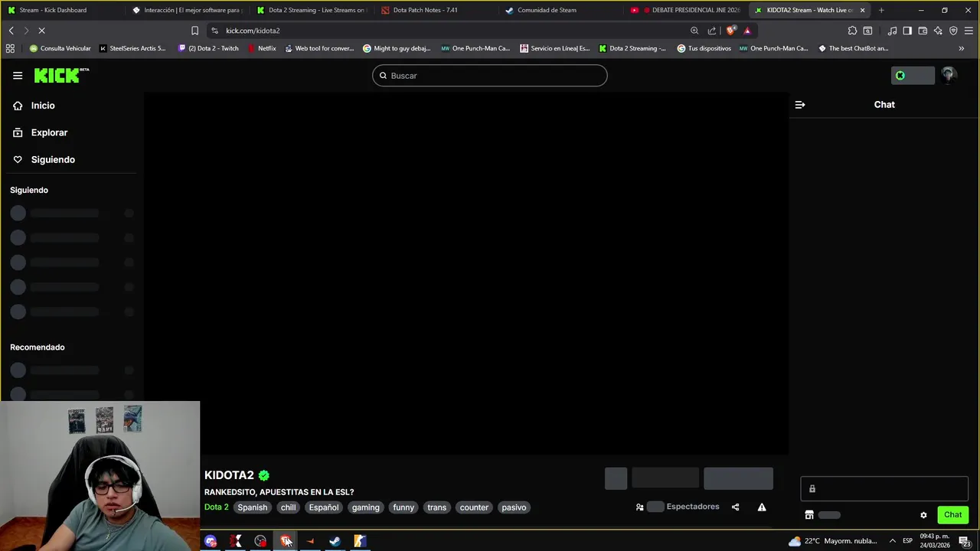Stop loading the page
The width and height of the screenshot is (980, 551).
pos(42,31)
